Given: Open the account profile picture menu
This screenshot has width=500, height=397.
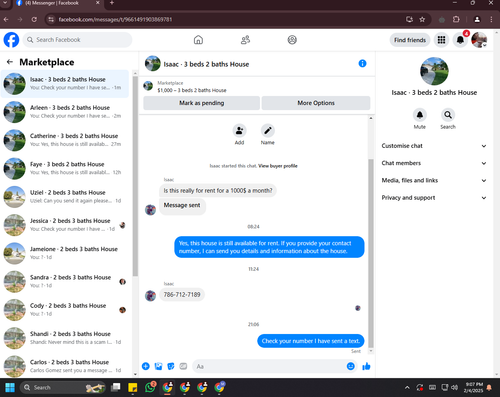Looking at the screenshot, I should 479,40.
